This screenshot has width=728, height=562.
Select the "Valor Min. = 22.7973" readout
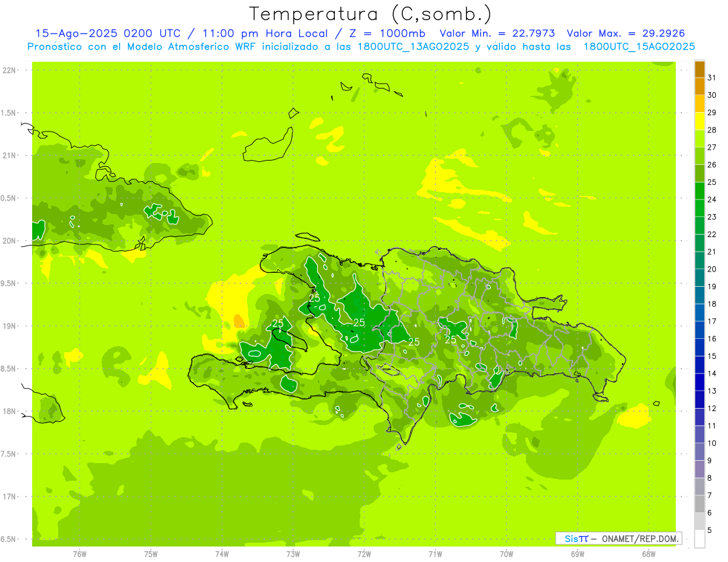(497, 33)
